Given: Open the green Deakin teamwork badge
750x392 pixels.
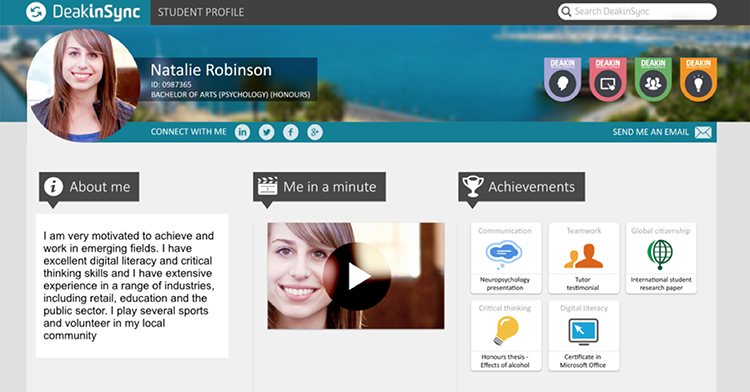Looking at the screenshot, I should click(653, 79).
